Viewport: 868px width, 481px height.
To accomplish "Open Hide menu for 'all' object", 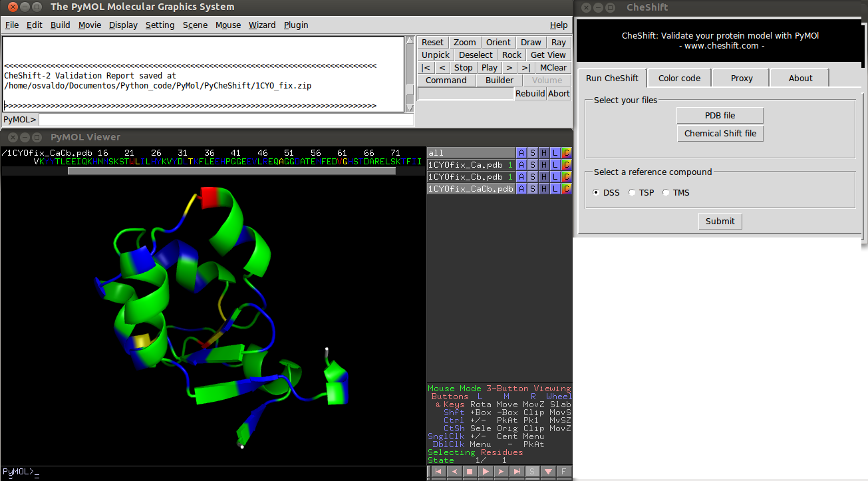I will tap(544, 153).
